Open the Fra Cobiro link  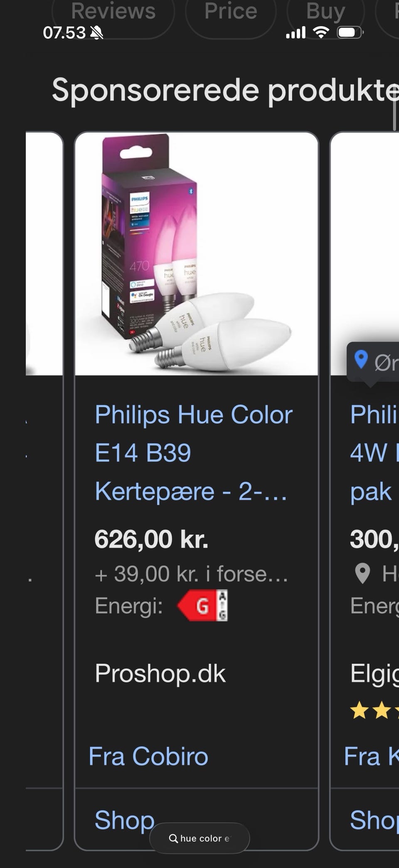[148, 756]
